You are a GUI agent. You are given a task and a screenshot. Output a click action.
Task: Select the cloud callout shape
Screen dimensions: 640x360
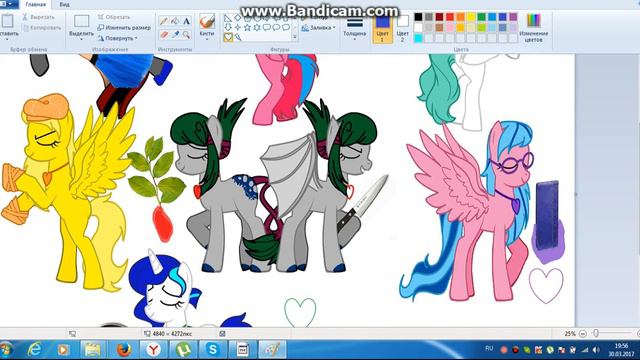pos(286,27)
